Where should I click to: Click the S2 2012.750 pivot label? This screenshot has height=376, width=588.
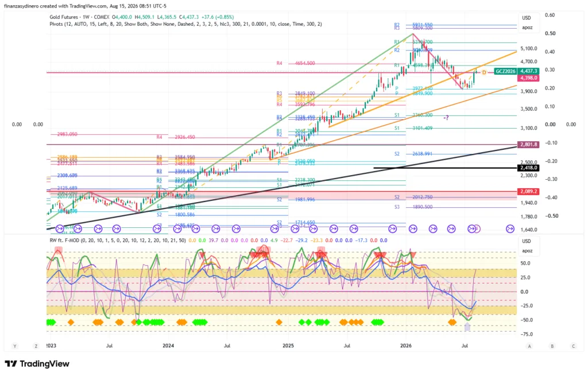pyautogui.click(x=413, y=197)
